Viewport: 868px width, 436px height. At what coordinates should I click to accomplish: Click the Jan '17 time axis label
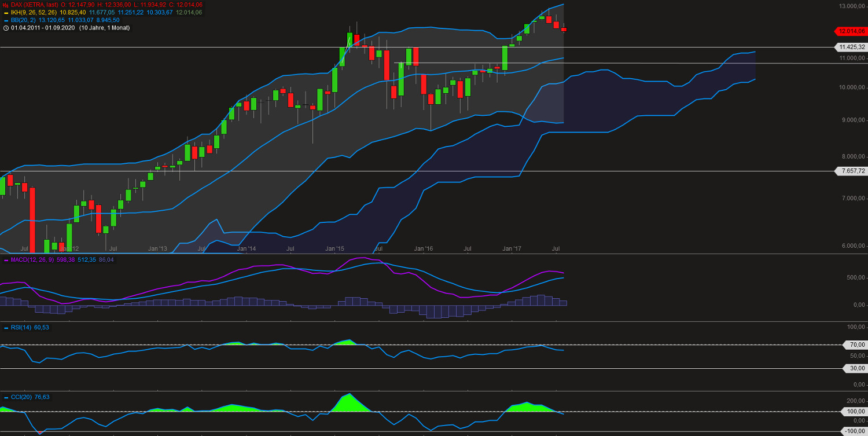click(x=512, y=248)
